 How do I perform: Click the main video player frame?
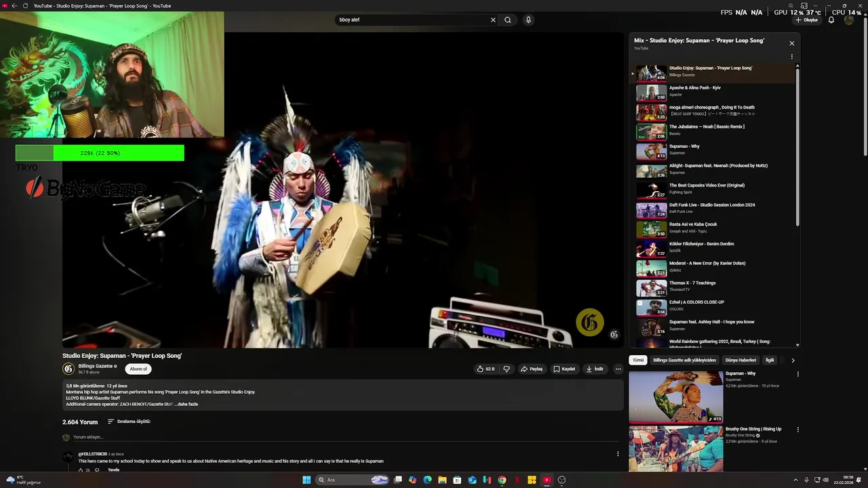[343, 190]
